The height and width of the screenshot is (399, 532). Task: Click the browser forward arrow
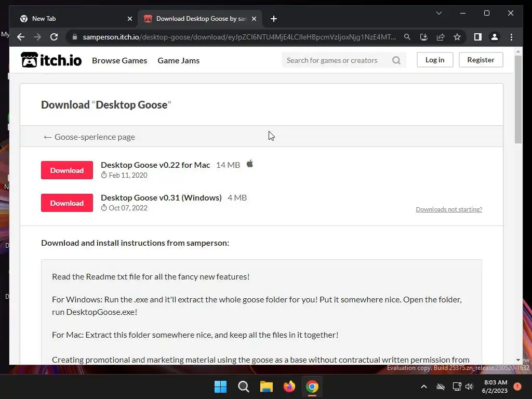(37, 37)
